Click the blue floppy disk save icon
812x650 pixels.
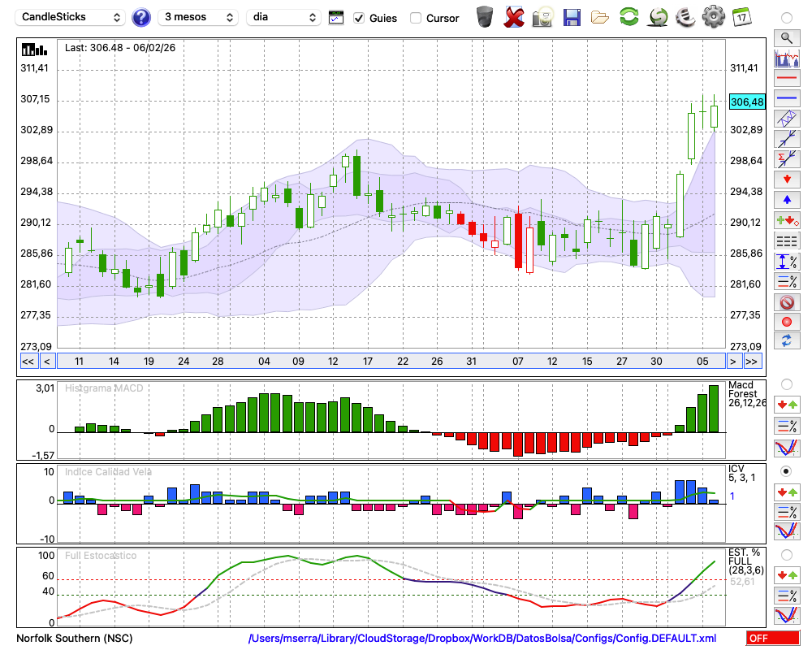click(572, 17)
